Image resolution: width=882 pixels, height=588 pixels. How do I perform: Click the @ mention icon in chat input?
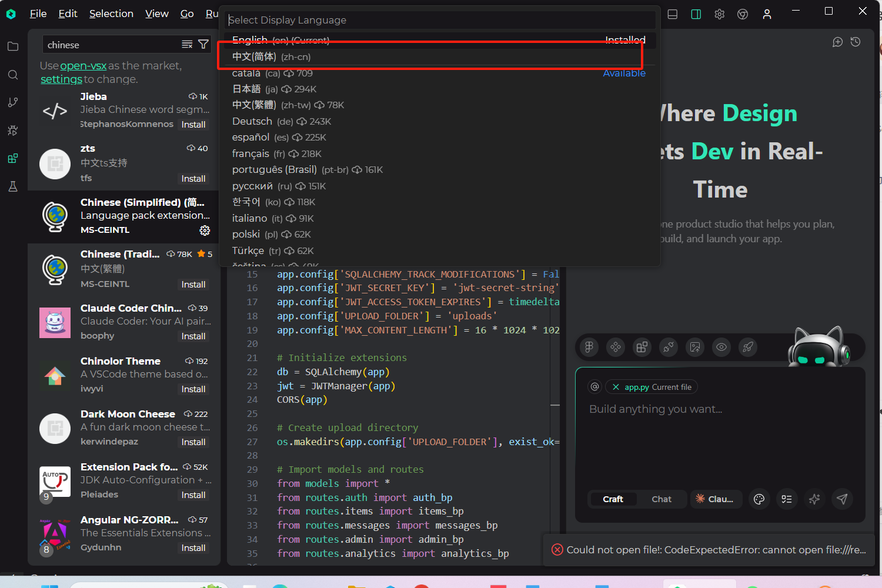coord(594,386)
